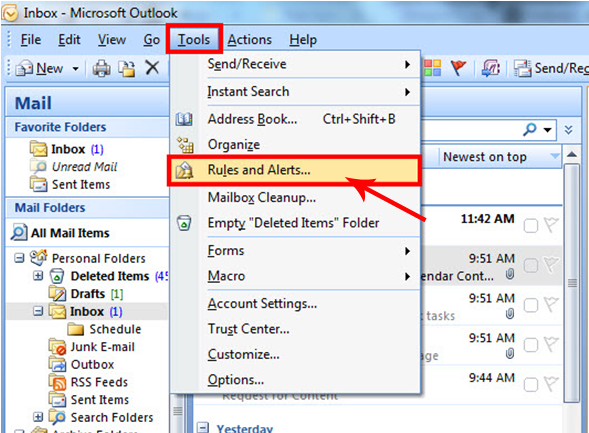
Task: Toggle category box on 11:42 AM message
Action: click(530, 226)
